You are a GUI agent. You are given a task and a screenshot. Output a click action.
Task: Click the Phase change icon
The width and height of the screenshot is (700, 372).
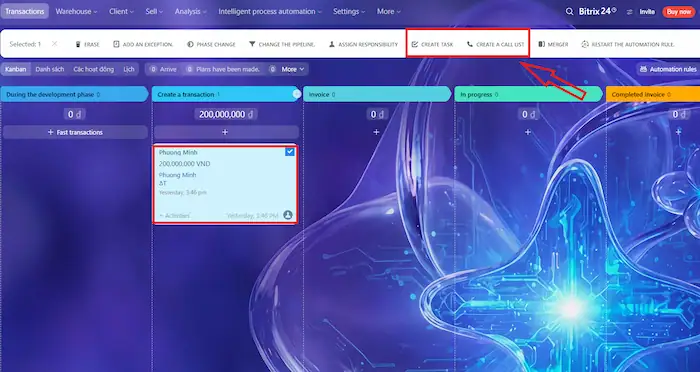[190, 44]
